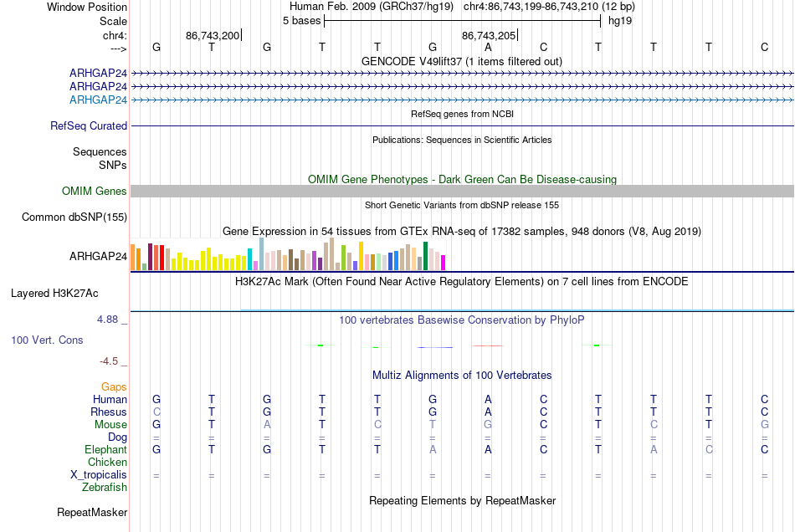Click the X_tropicalis species label
This screenshot has width=795, height=532.
[99, 475]
